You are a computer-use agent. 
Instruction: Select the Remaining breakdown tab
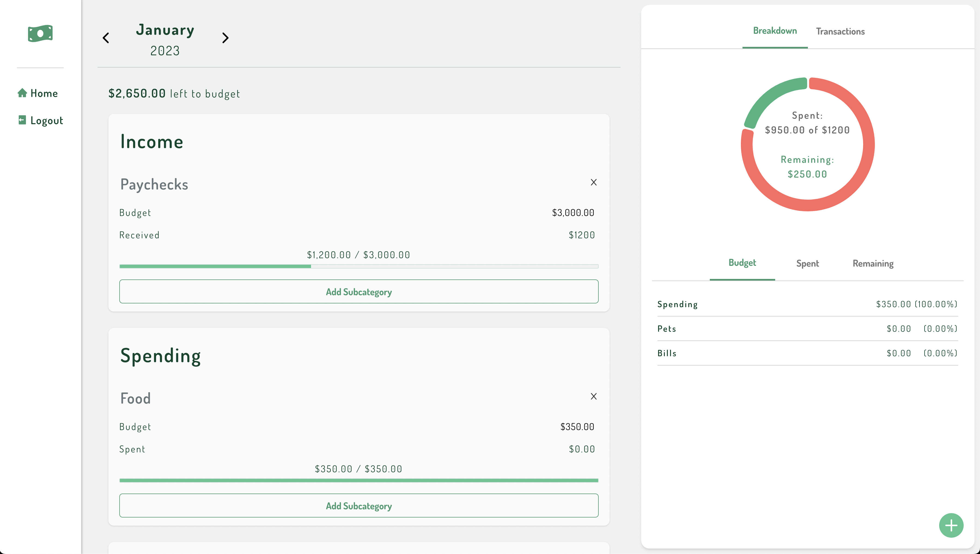[873, 264]
